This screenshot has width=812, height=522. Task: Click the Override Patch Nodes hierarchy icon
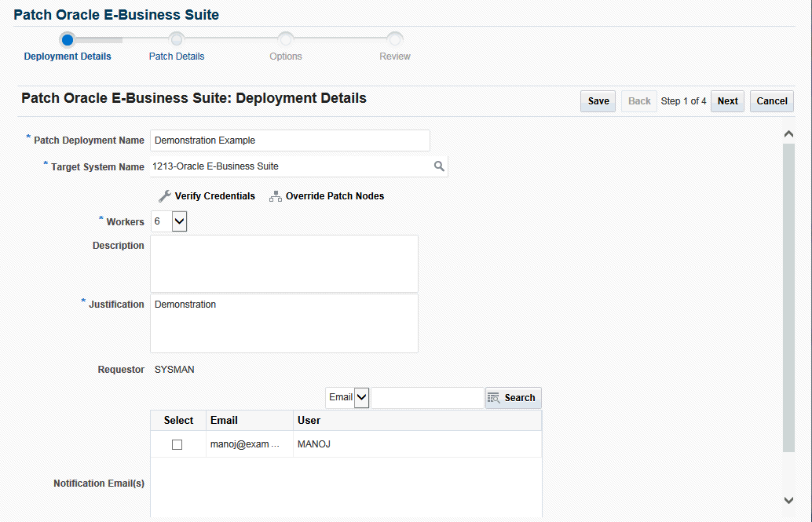tap(276, 196)
